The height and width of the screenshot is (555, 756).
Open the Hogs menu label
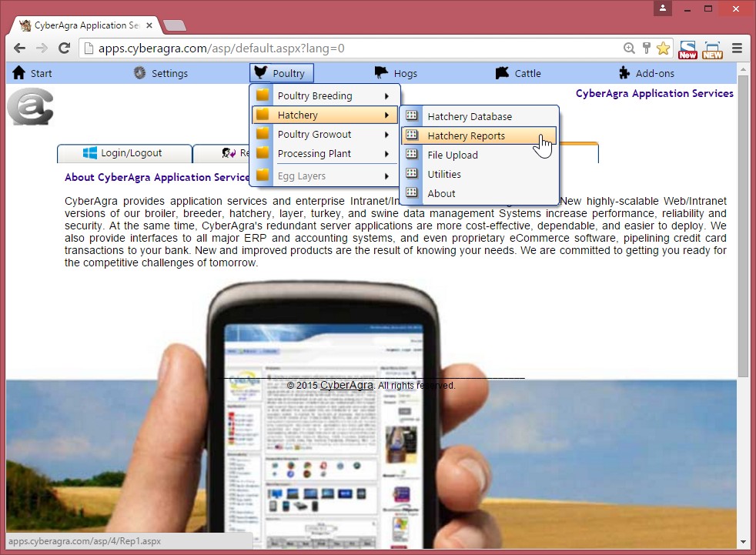click(406, 73)
